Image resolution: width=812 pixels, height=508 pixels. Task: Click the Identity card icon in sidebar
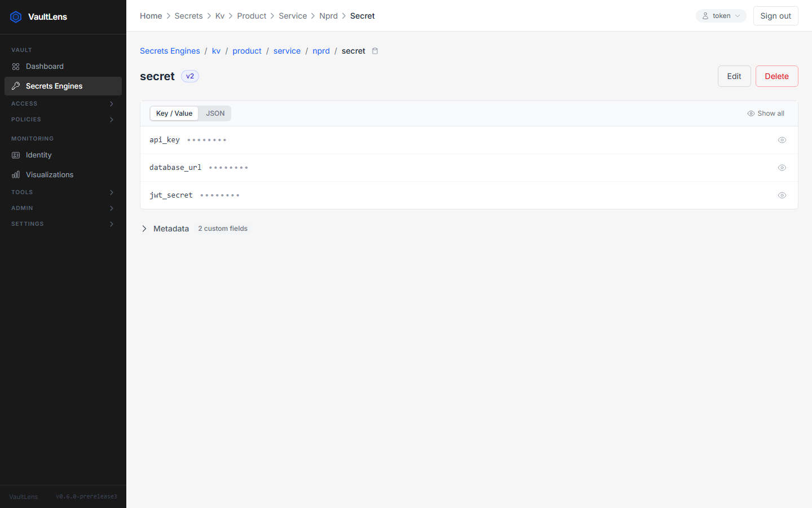point(16,155)
